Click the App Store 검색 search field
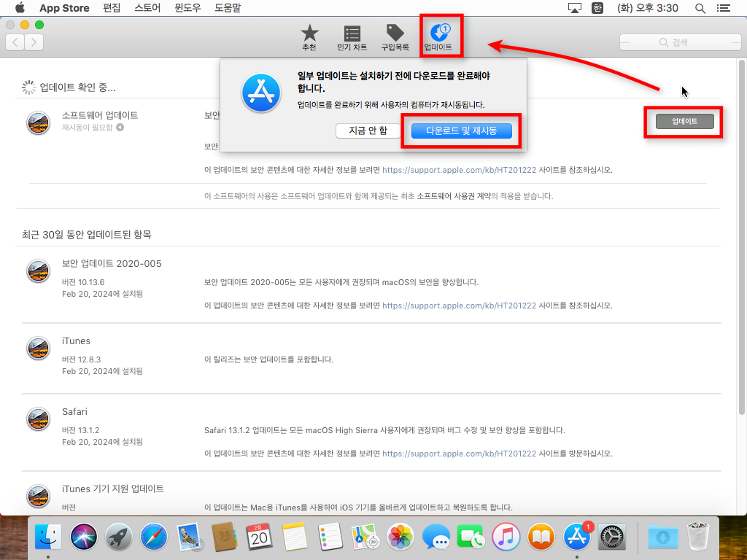 point(681,42)
